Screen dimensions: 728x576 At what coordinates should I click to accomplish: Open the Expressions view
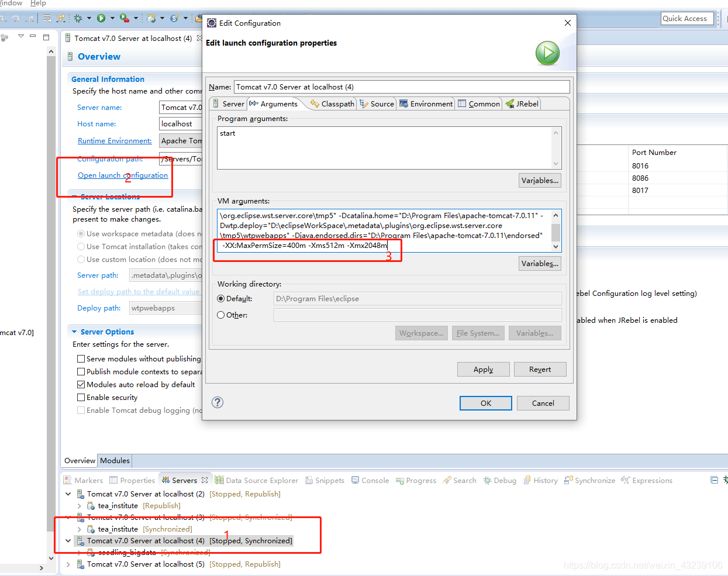(x=647, y=481)
